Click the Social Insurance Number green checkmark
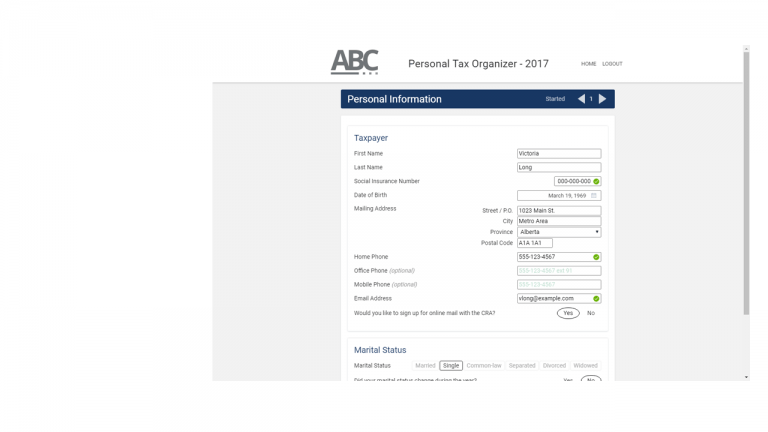This screenshot has height=432, width=768. pyautogui.click(x=596, y=182)
